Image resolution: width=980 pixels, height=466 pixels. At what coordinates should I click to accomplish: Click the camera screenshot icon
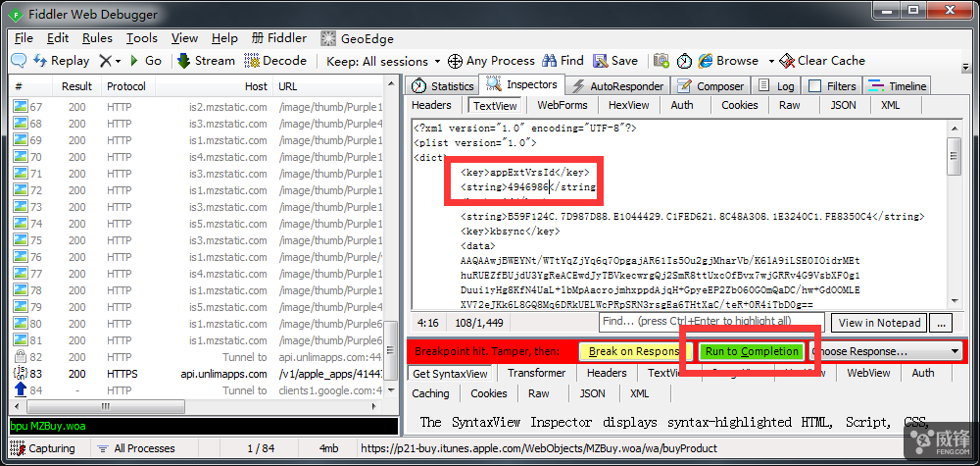[661, 61]
